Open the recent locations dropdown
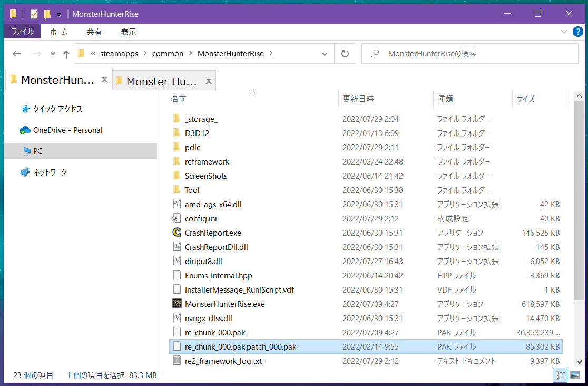588x386 pixels. (53, 54)
